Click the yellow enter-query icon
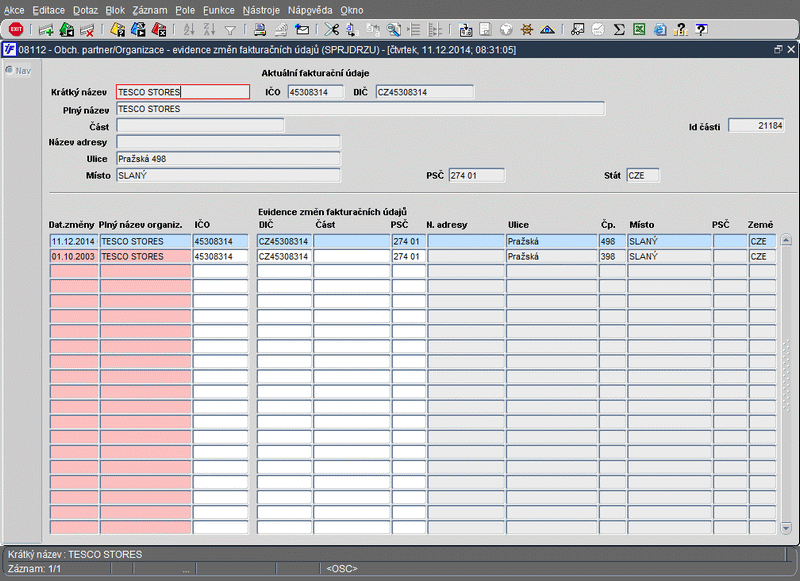 (117, 30)
